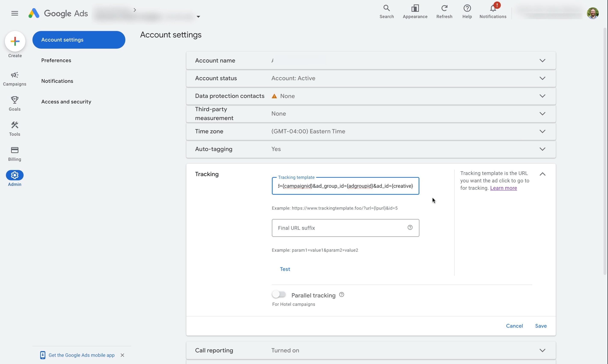
Task: Open Goals in the sidebar
Action: [15, 104]
